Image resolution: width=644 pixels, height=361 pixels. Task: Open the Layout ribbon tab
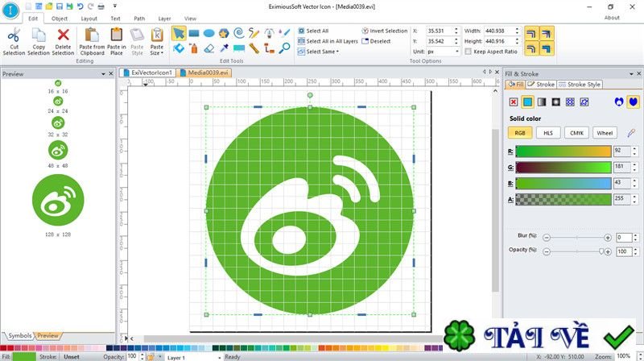coord(89,18)
